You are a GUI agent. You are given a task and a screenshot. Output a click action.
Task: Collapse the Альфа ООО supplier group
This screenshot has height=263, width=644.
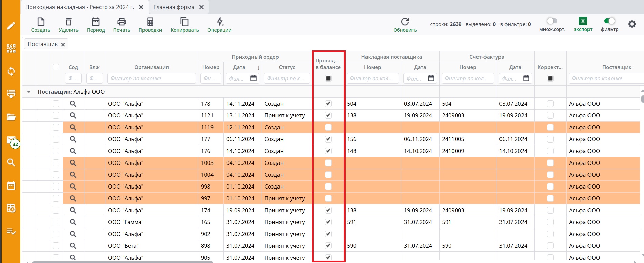click(29, 92)
